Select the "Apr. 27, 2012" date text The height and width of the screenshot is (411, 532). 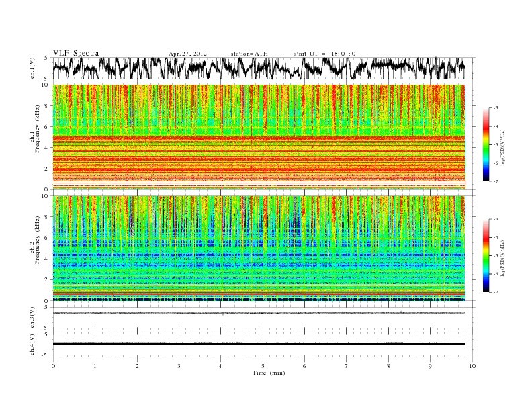[187, 54]
